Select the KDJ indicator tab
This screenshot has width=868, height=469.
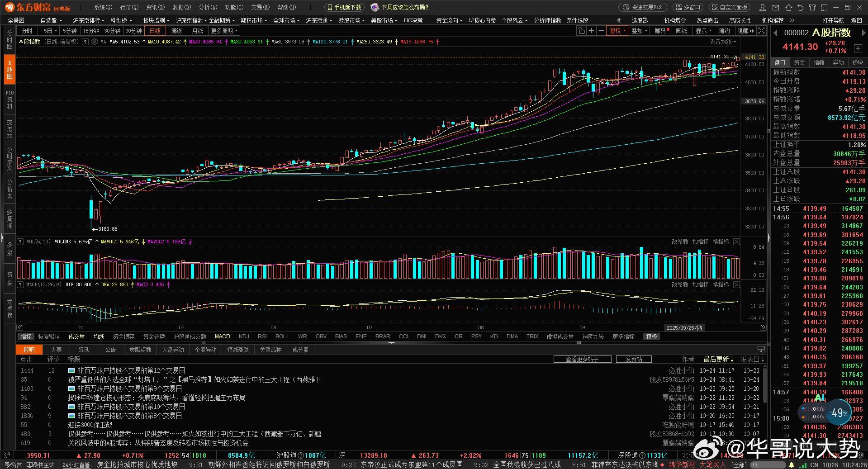[244, 336]
